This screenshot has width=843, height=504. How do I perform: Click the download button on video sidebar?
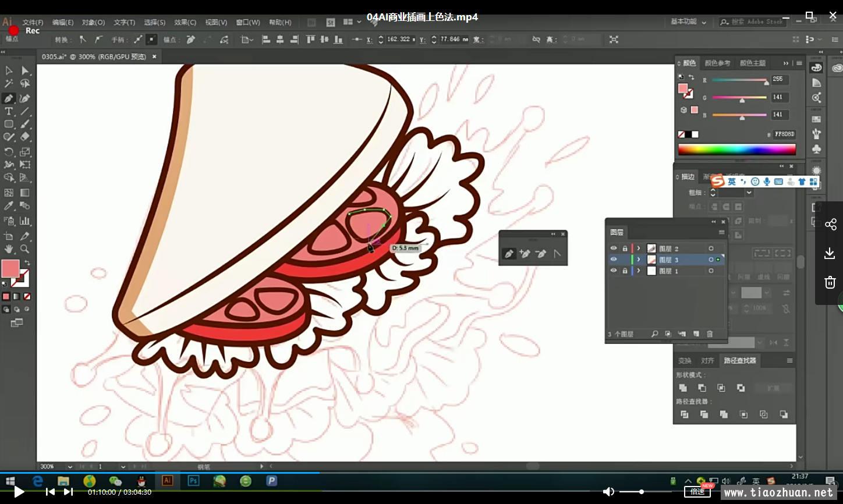coord(830,253)
